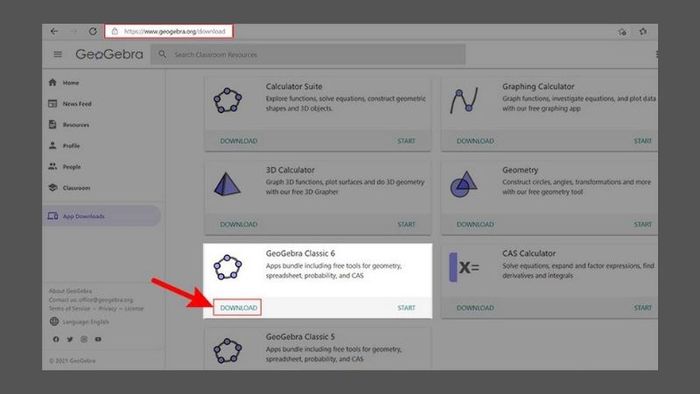Click the CAS Calculator x= icon
The width and height of the screenshot is (700, 394).
click(464, 267)
